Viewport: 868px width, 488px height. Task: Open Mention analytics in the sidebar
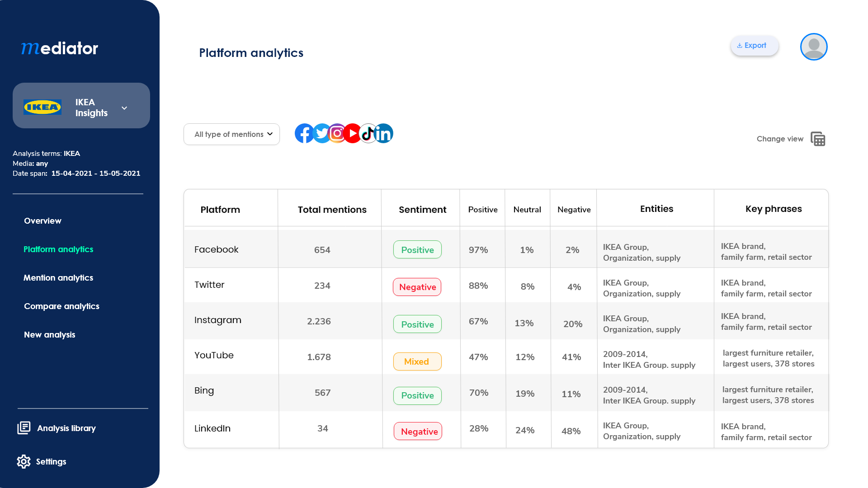58,278
